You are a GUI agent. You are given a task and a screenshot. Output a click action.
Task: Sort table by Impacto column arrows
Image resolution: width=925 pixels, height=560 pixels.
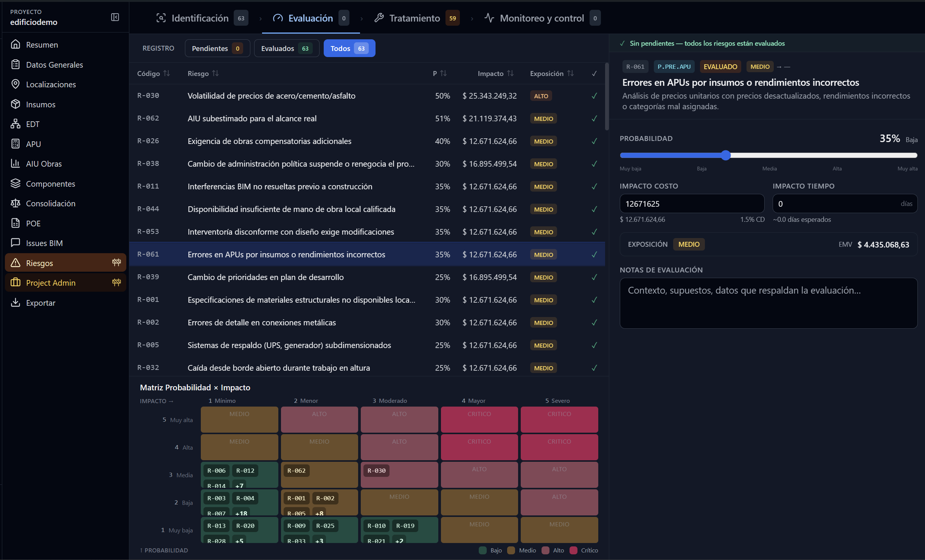tap(510, 73)
